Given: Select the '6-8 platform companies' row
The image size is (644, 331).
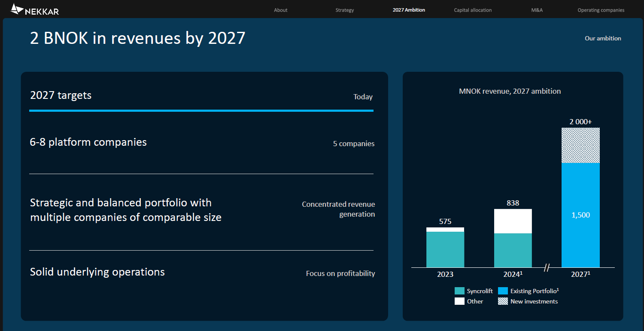Looking at the screenshot, I should pyautogui.click(x=88, y=142).
